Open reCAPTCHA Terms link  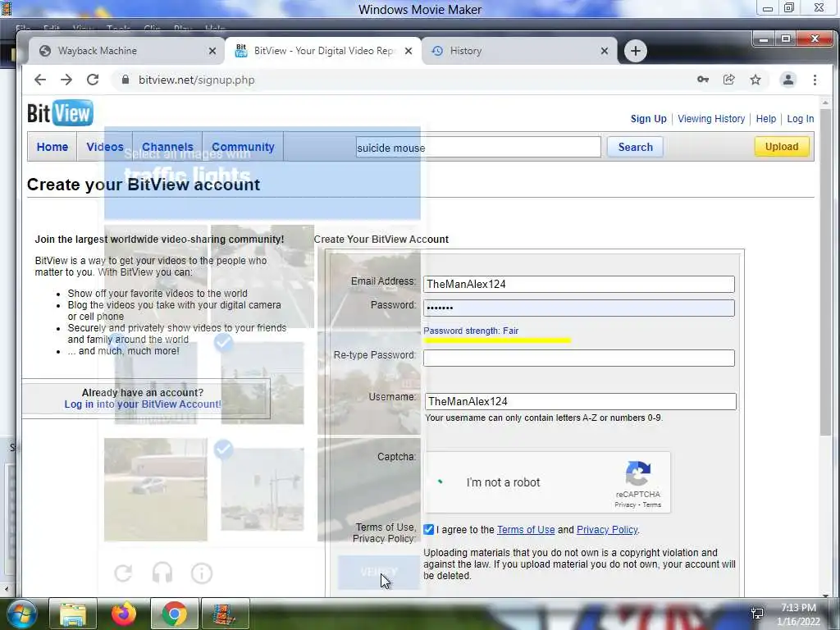click(x=651, y=504)
